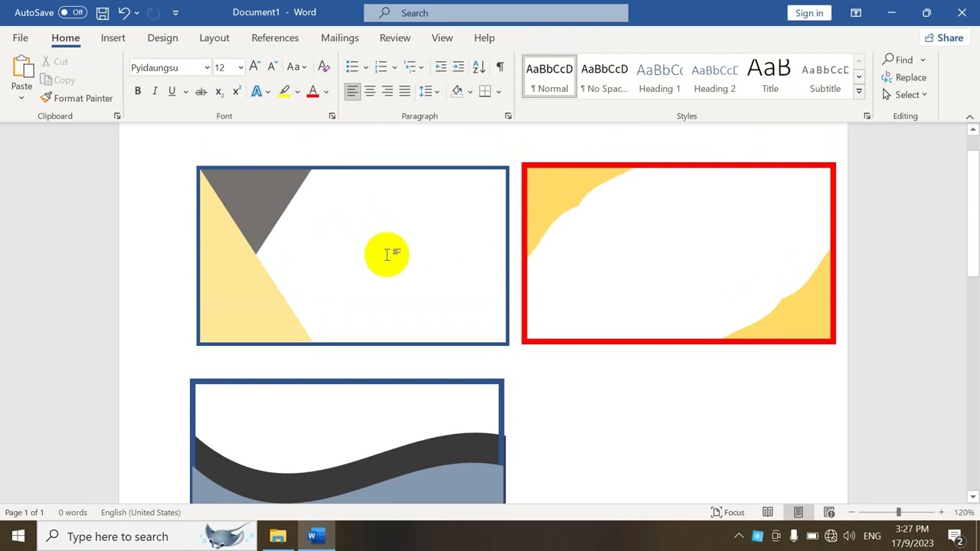Open File Explorer from taskbar
The height and width of the screenshot is (551, 980).
click(x=278, y=536)
